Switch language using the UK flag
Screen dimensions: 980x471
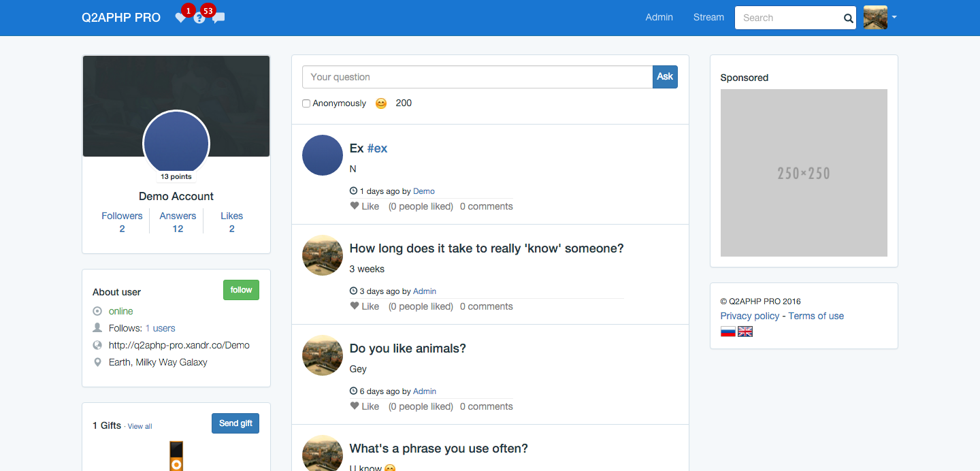pos(745,331)
